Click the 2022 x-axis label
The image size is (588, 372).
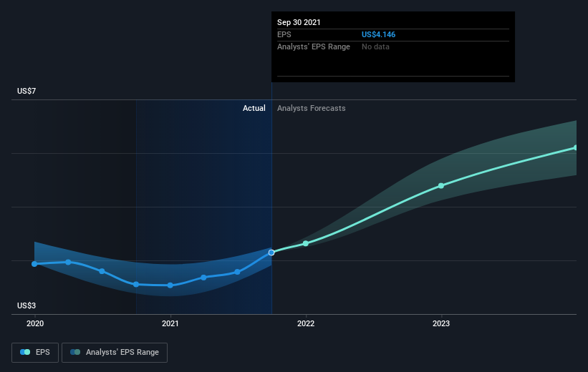coord(306,323)
